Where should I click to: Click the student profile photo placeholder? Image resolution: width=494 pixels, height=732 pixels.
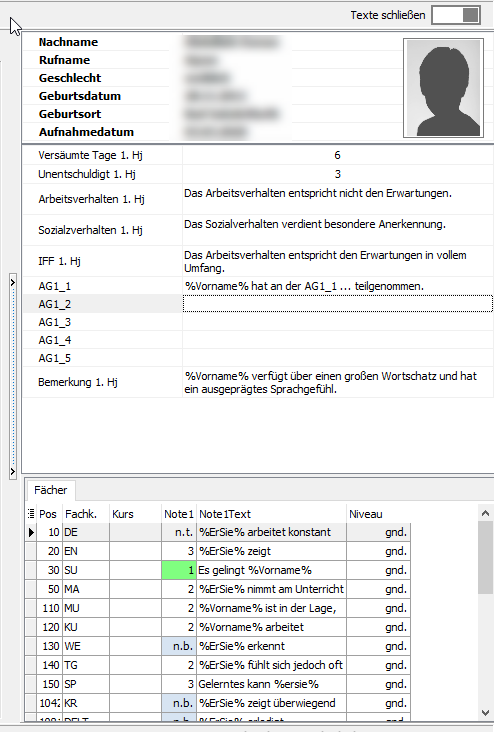443,88
